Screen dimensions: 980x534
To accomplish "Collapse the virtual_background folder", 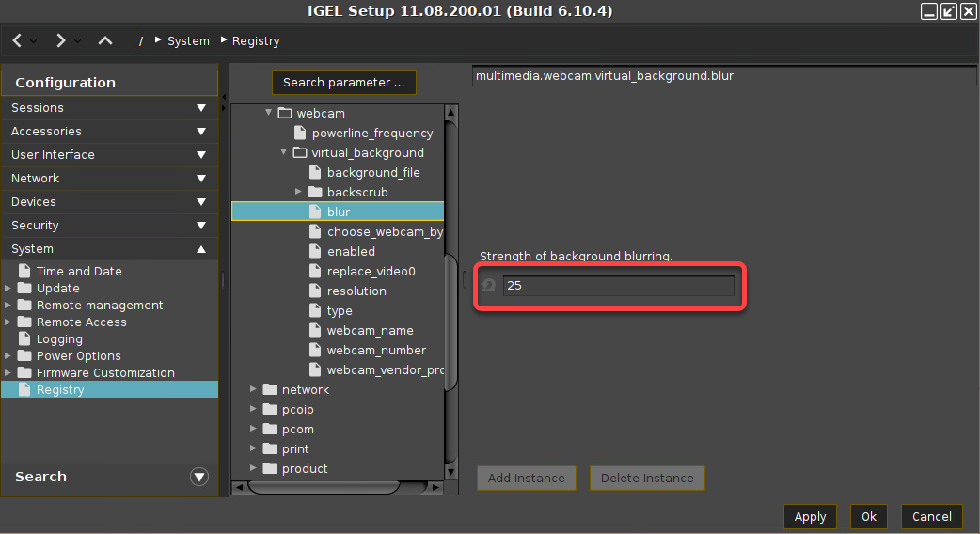I will click(284, 152).
